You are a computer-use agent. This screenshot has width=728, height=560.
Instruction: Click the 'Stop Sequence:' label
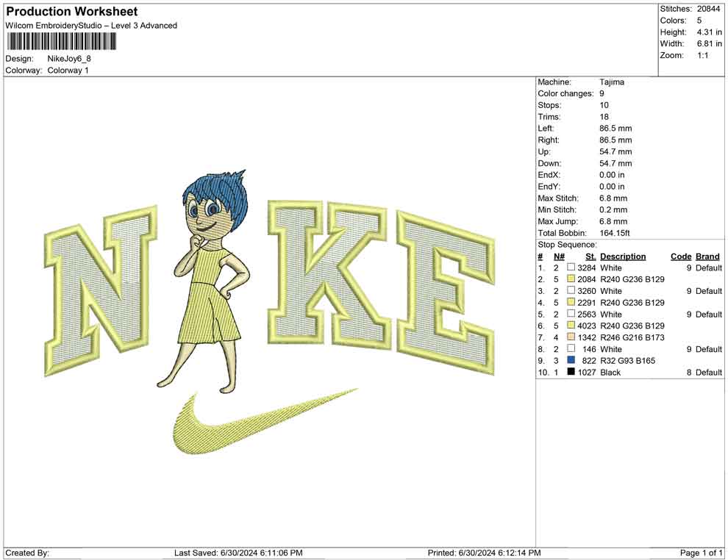click(568, 245)
